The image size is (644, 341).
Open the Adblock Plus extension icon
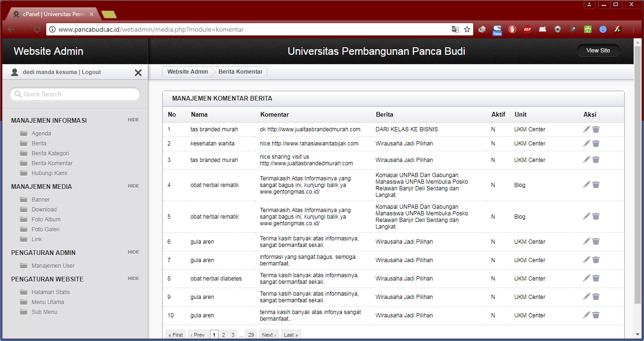point(527,29)
